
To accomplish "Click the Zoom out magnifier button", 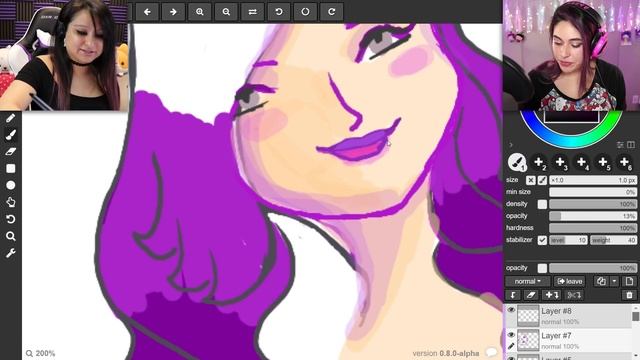I will [226, 12].
